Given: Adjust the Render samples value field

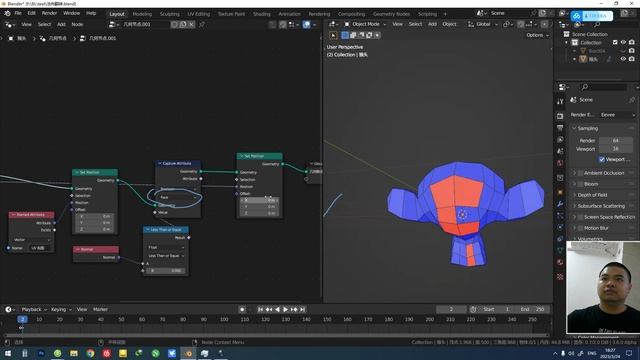Looking at the screenshot, I should coord(616,141).
